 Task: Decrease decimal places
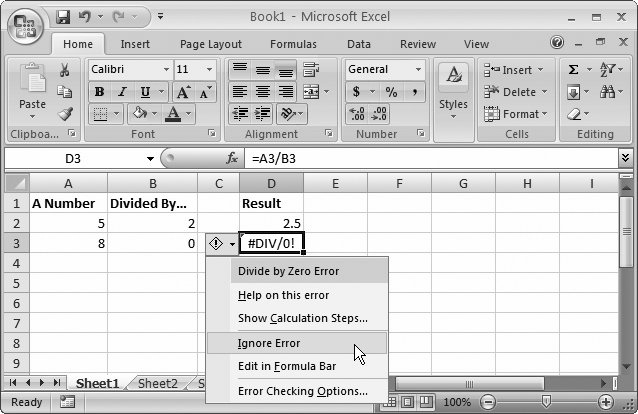point(379,114)
